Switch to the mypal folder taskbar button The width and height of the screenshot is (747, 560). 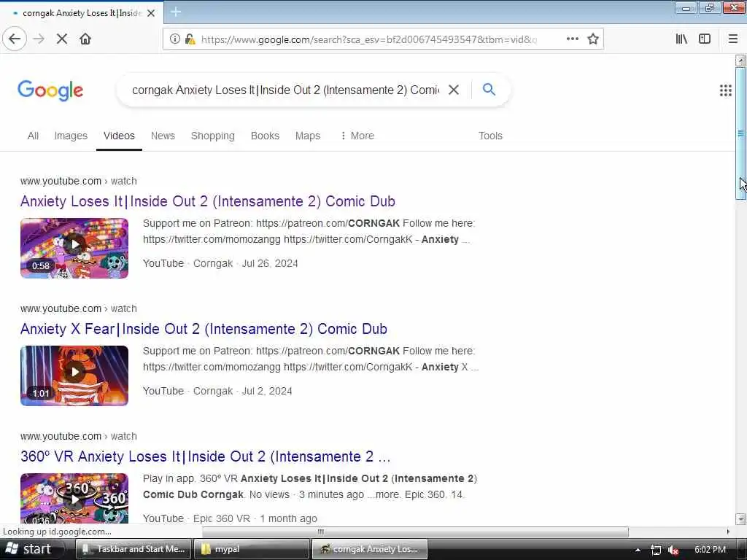coord(251,549)
